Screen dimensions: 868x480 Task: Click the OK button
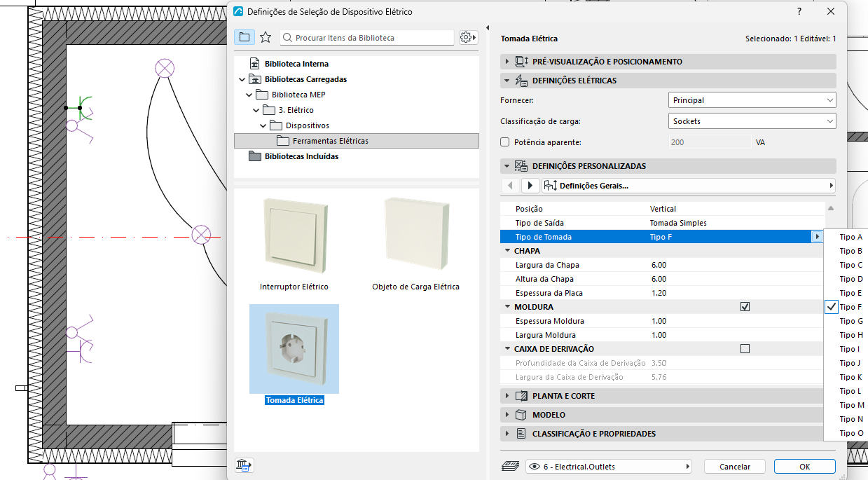804,467
